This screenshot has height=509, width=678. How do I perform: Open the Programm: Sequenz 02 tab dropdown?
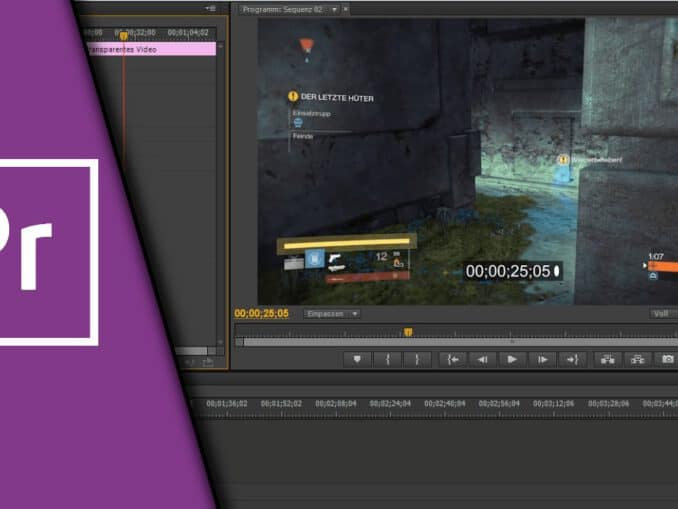pos(334,8)
